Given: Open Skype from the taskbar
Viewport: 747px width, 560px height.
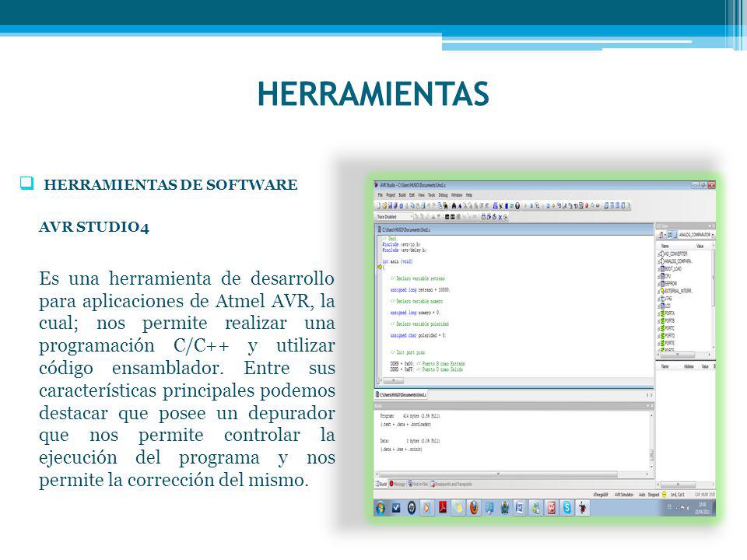Looking at the screenshot, I should [567, 508].
